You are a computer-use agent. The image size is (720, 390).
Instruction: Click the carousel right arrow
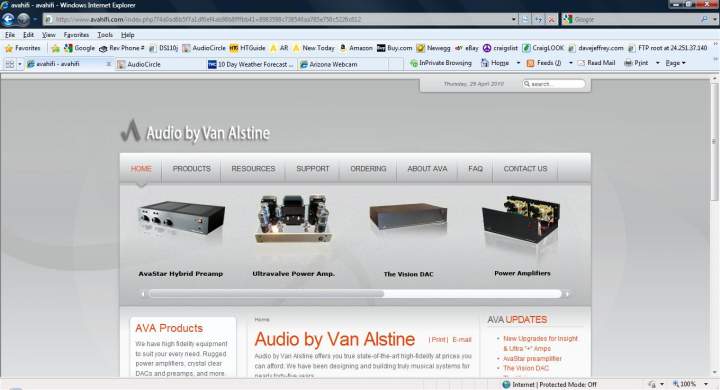point(568,294)
